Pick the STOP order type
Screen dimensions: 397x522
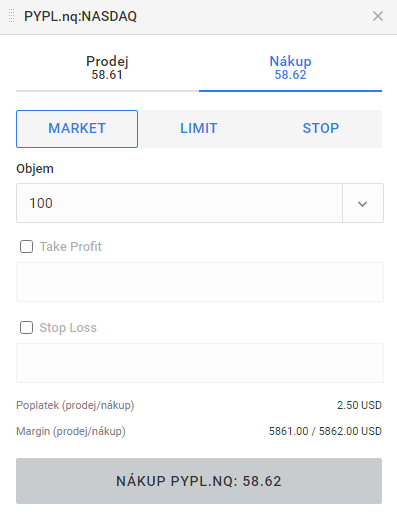point(321,129)
